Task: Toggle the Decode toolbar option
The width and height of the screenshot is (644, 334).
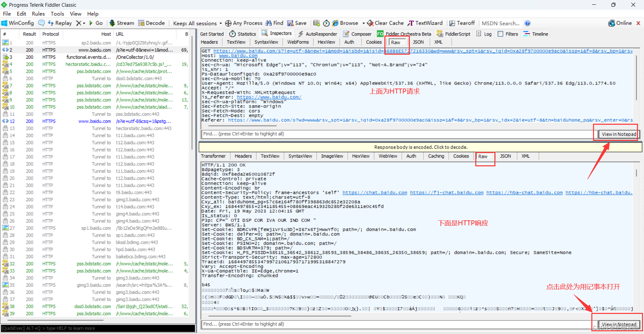Action: tap(152, 23)
